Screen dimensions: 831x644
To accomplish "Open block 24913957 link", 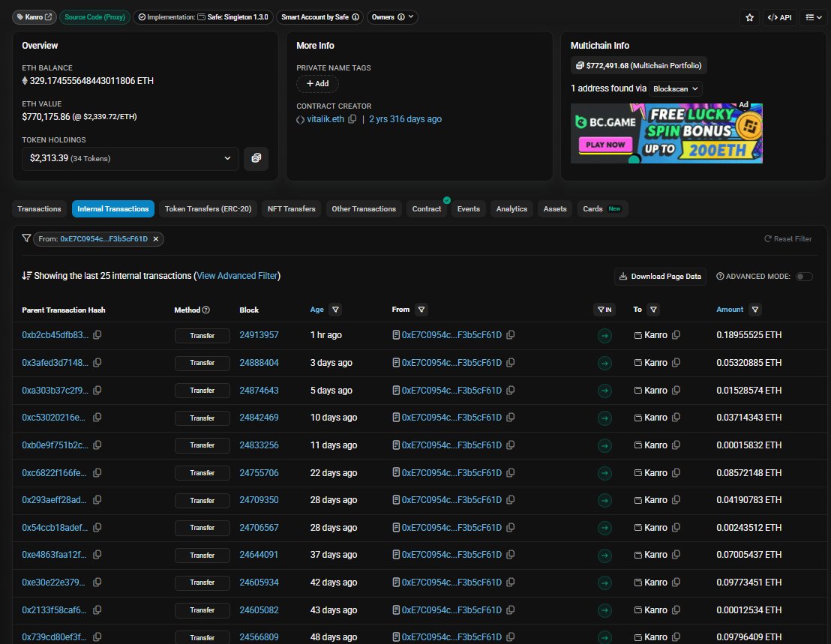I will coord(259,335).
